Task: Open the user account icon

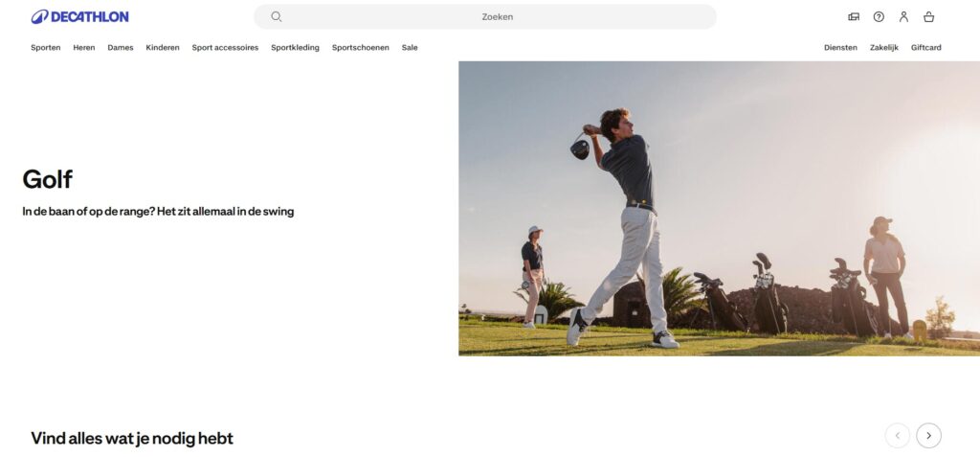Action: pyautogui.click(x=903, y=16)
